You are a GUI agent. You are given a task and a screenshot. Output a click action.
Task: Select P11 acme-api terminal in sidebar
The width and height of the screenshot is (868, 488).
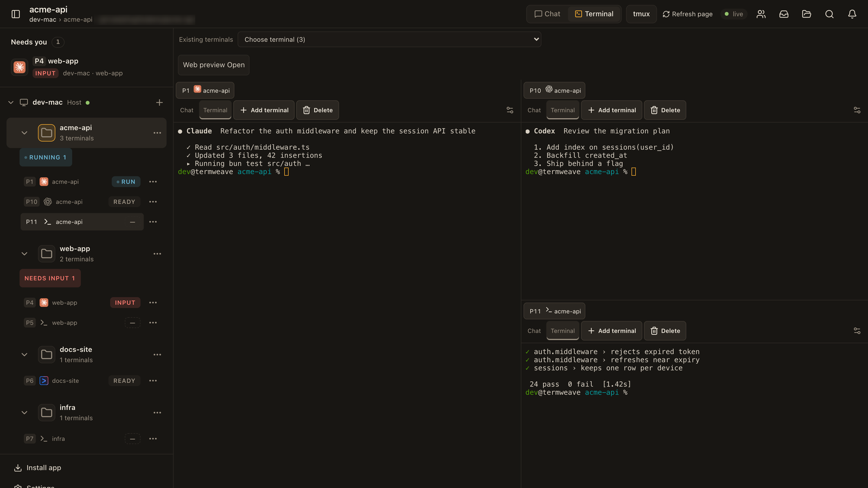tap(82, 222)
